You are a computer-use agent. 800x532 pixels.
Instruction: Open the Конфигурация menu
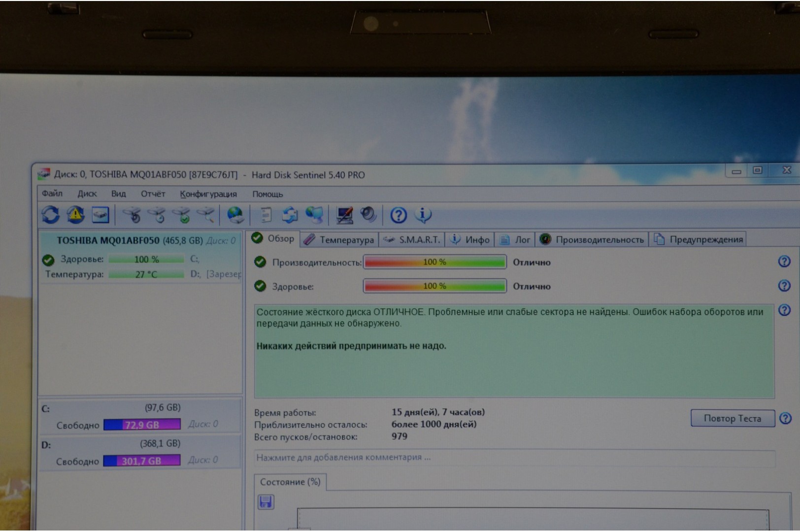[208, 194]
